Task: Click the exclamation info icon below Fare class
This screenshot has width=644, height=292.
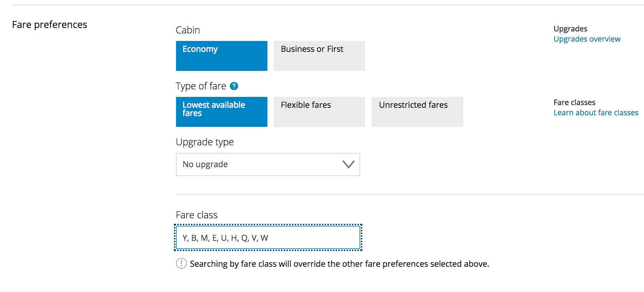Action: click(181, 263)
